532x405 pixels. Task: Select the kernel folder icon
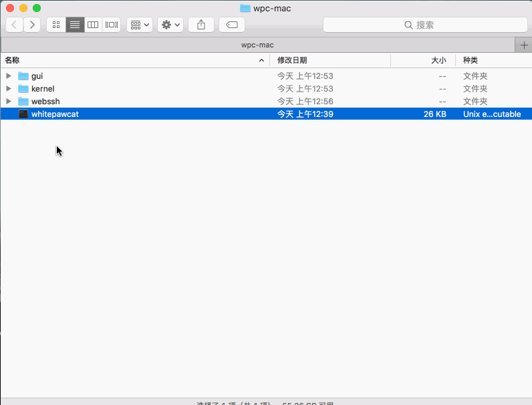23,88
